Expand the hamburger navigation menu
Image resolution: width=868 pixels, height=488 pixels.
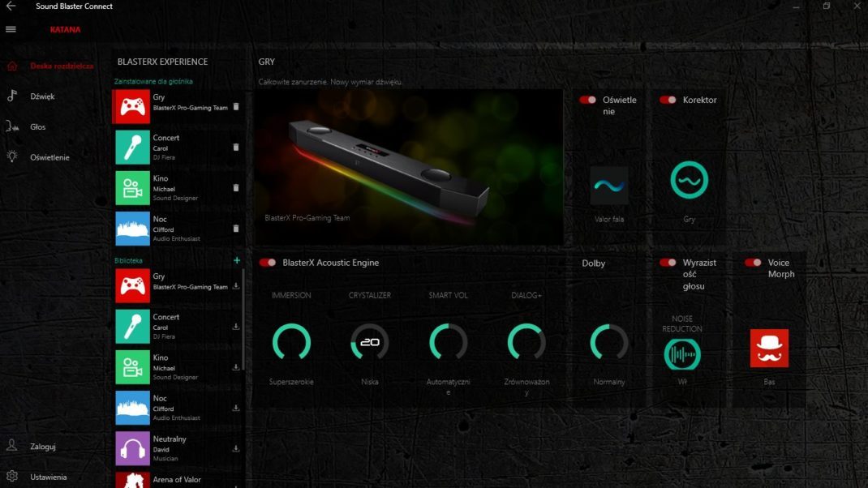tap(11, 29)
